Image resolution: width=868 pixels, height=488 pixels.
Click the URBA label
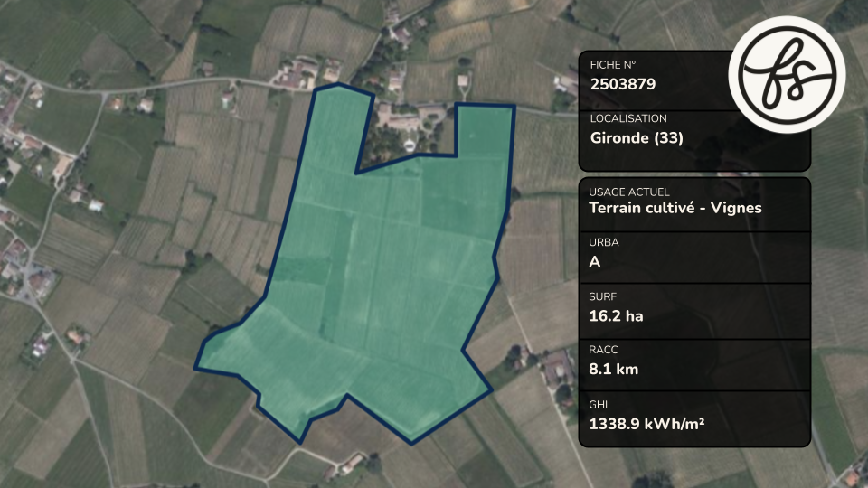604,242
